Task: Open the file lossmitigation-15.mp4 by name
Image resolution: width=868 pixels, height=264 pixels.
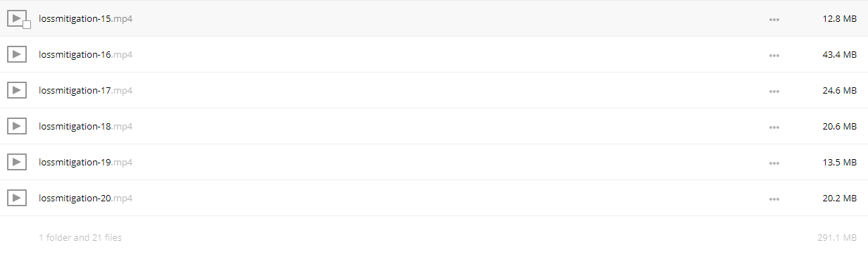Action: [x=86, y=19]
